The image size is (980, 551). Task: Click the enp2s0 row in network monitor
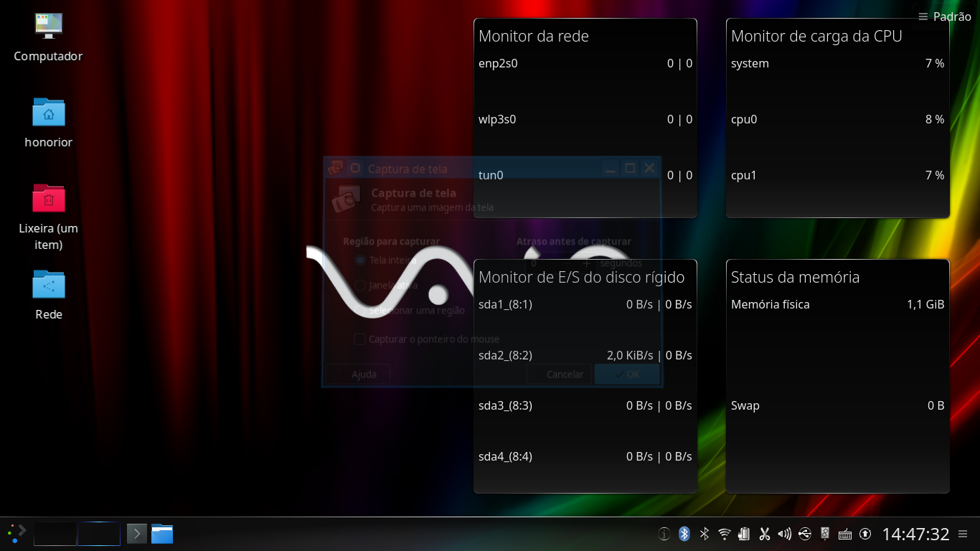(x=585, y=63)
